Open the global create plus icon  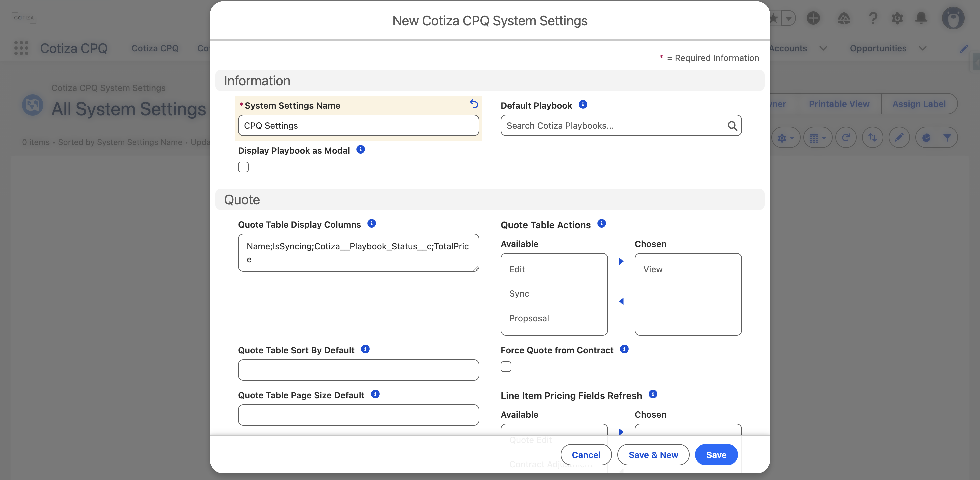click(813, 18)
